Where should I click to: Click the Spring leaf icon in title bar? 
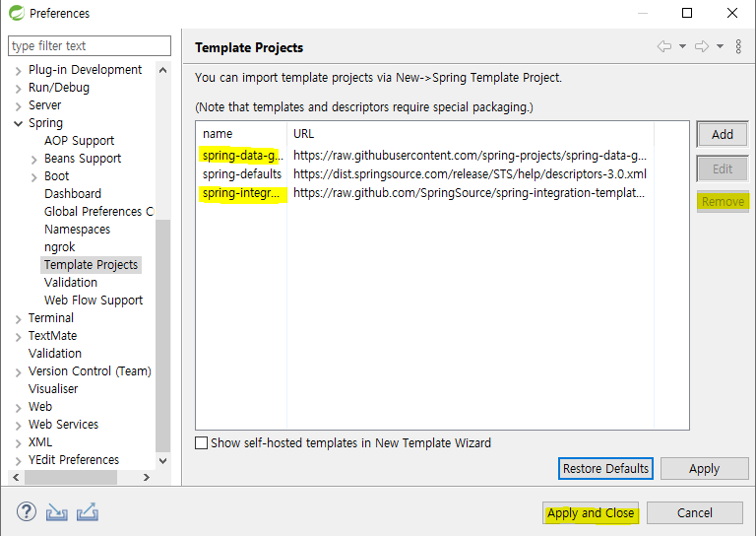click(17, 13)
